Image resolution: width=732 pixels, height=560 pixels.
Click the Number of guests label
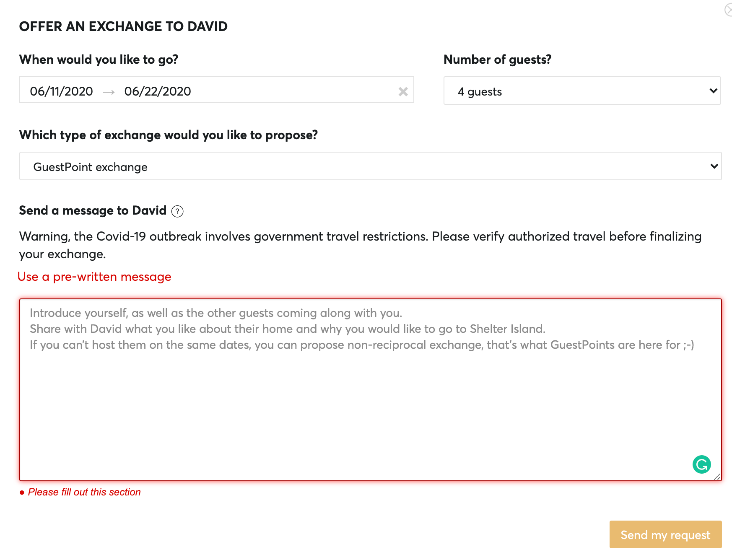[497, 60]
